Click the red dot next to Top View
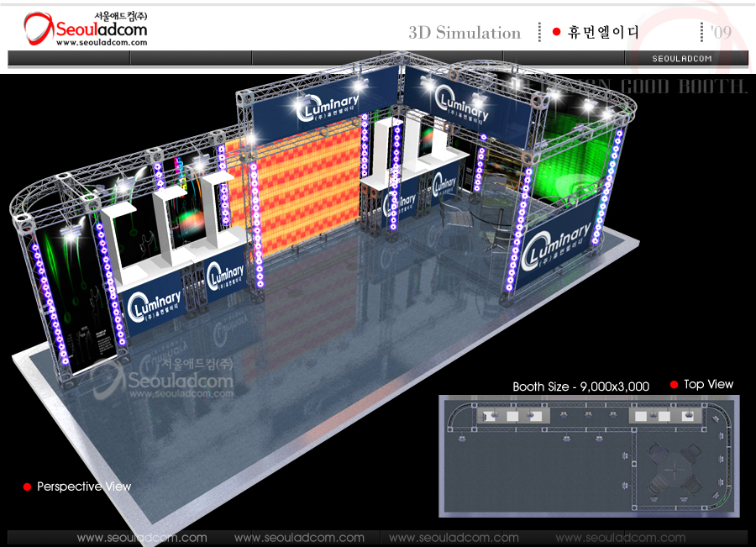Viewport: 756px width, 547px height. pyautogui.click(x=674, y=385)
